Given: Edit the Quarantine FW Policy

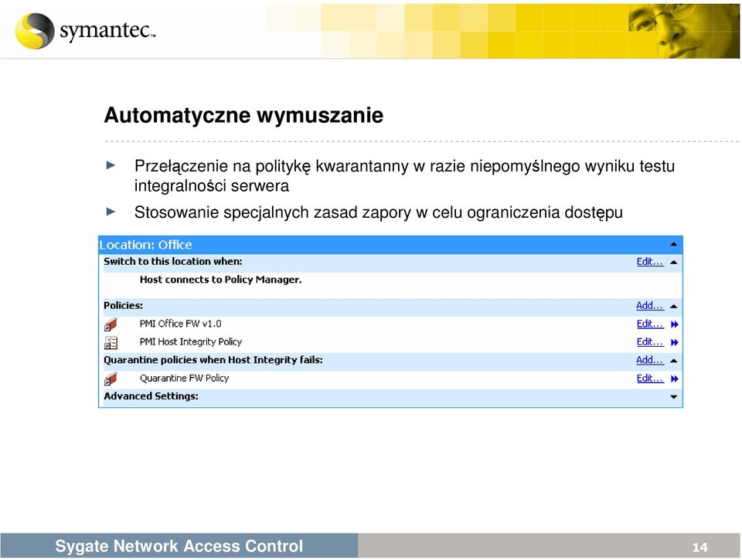Looking at the screenshot, I should pos(650,378).
